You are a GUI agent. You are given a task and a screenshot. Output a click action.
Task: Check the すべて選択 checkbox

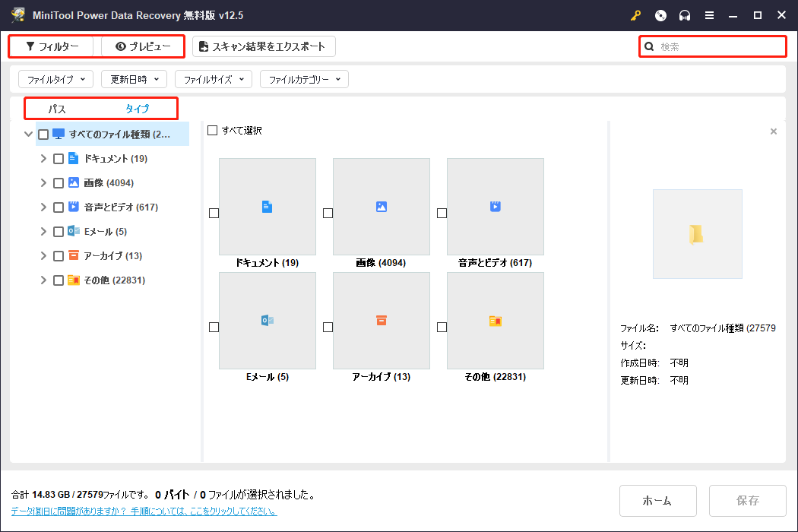[x=212, y=130]
